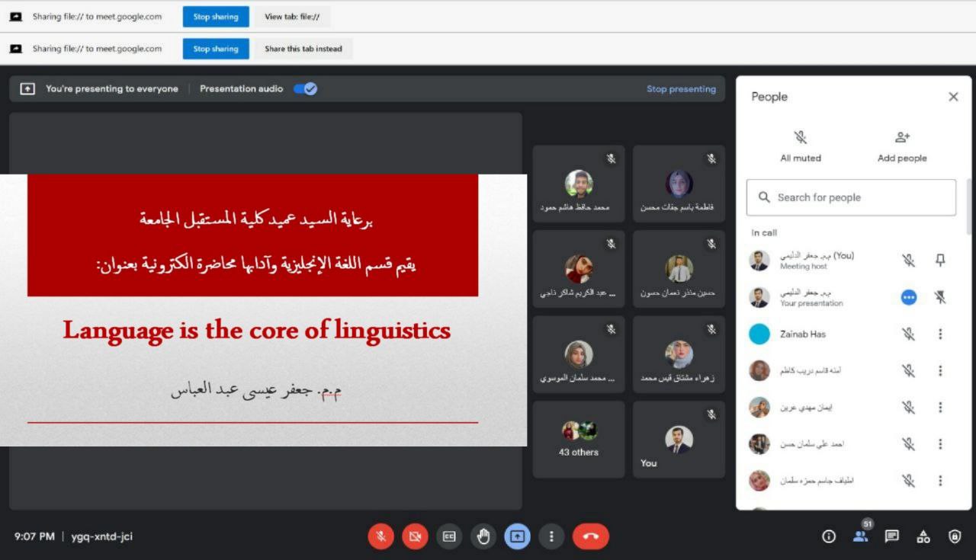This screenshot has width=976, height=560.
Task: Select the عبد الكريم شاكر ناجي video tile
Action: coord(579,269)
